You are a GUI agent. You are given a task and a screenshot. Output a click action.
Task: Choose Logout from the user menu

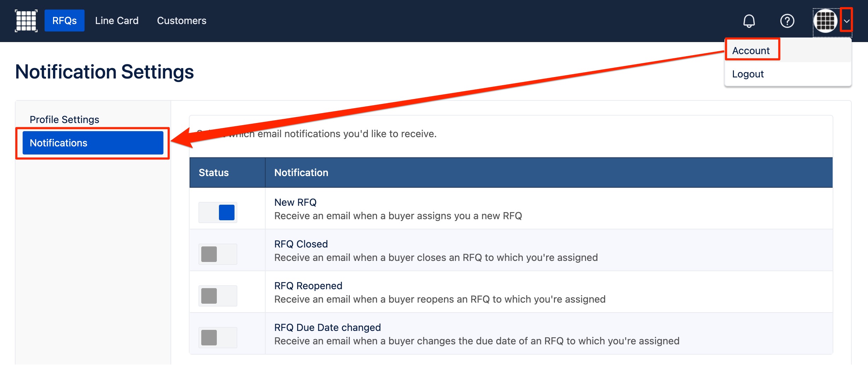pyautogui.click(x=748, y=74)
